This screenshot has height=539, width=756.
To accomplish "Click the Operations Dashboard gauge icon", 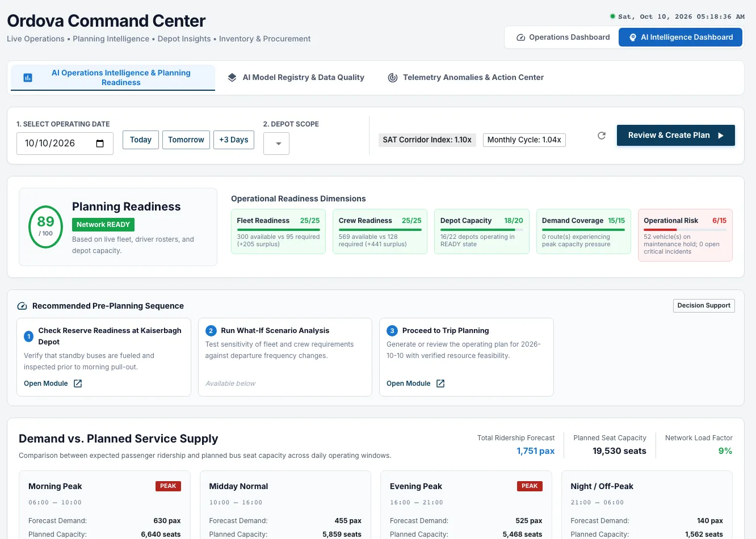I will [x=520, y=37].
